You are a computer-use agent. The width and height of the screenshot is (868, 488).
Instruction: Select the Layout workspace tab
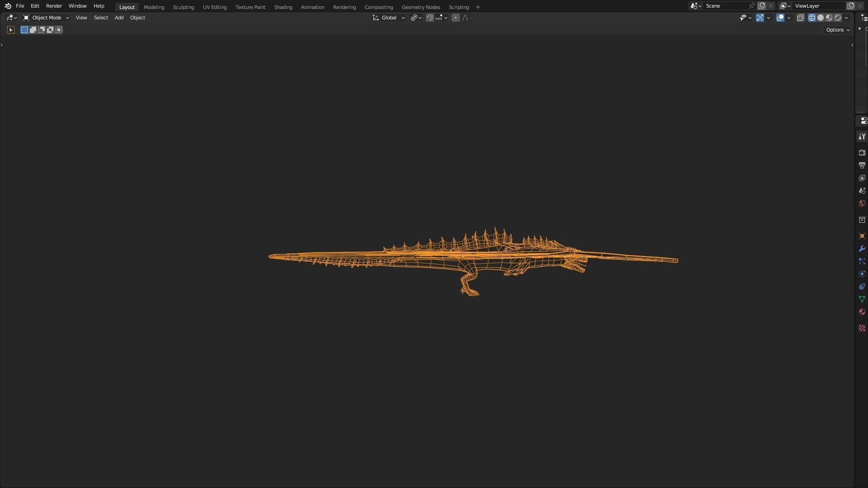[127, 7]
